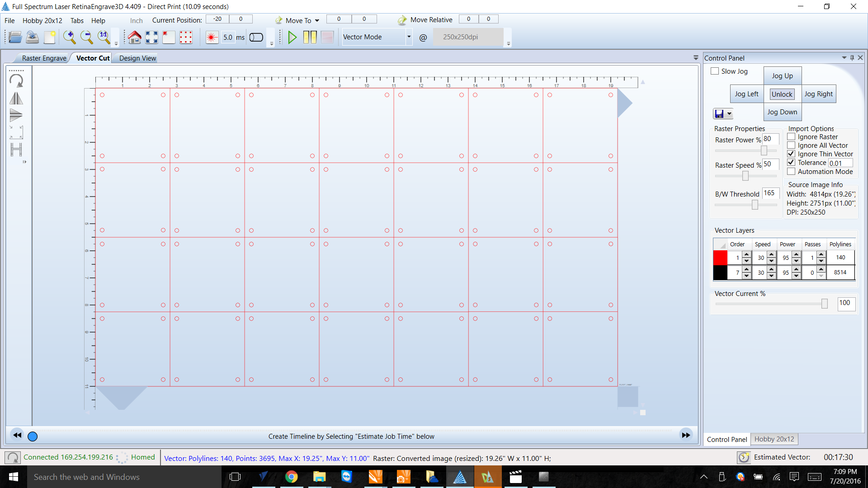This screenshot has width=868, height=488.
Task: Check Ignore Raster option
Action: [x=791, y=136]
